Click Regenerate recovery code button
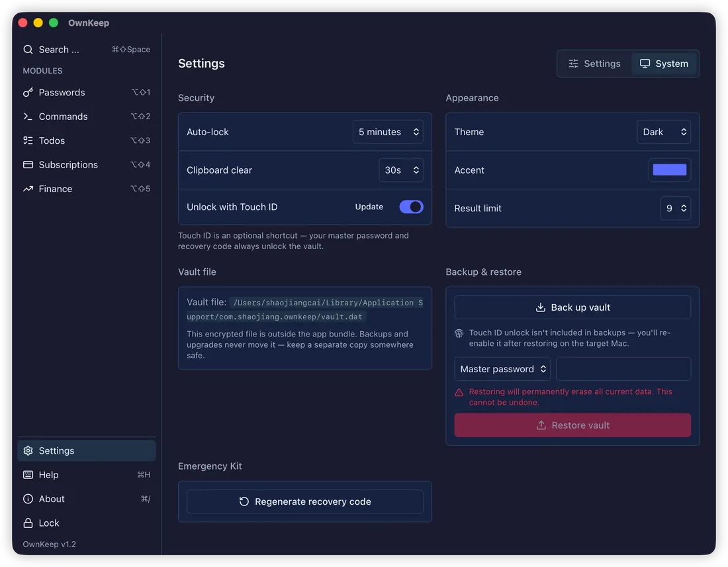This screenshot has width=728, height=567. pyautogui.click(x=305, y=501)
